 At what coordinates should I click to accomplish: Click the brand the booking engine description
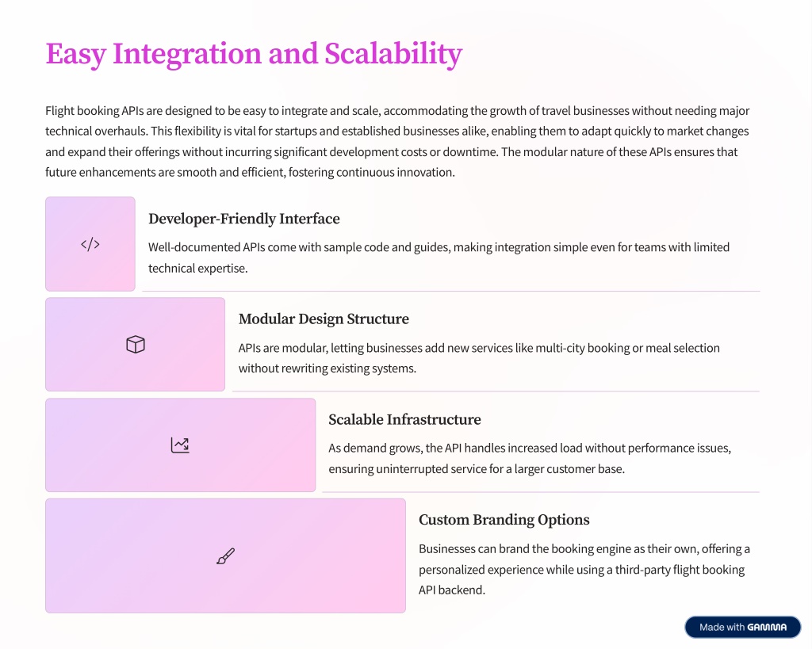(584, 569)
